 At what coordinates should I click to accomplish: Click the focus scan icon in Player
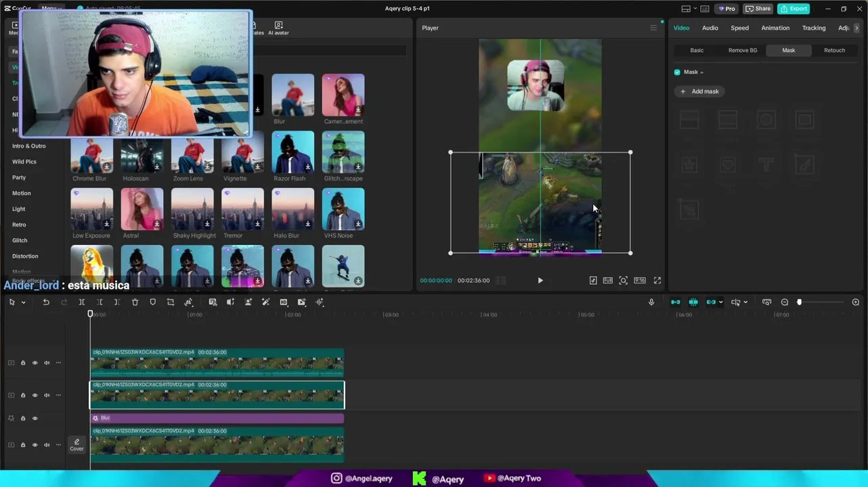coord(624,280)
